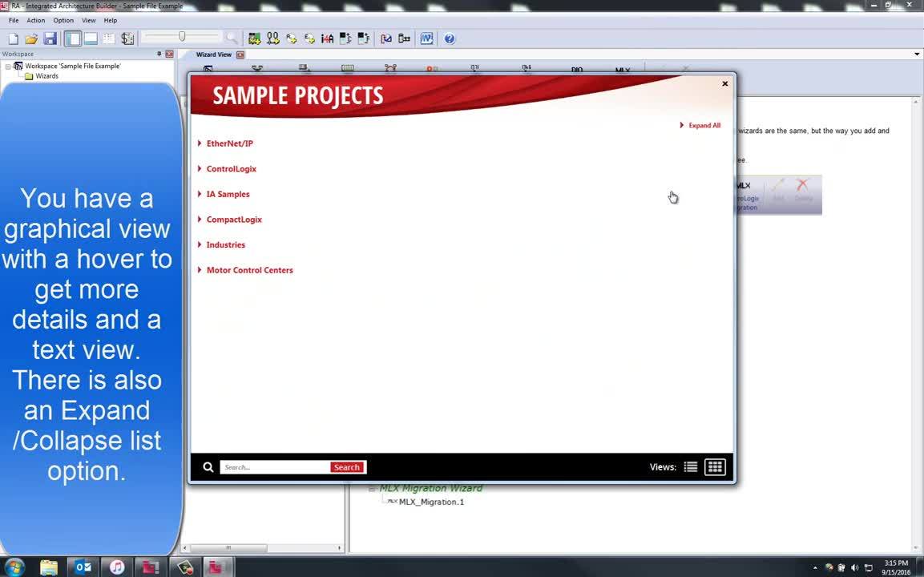Click the magnifier icon beside the zoom slider

pos(232,39)
